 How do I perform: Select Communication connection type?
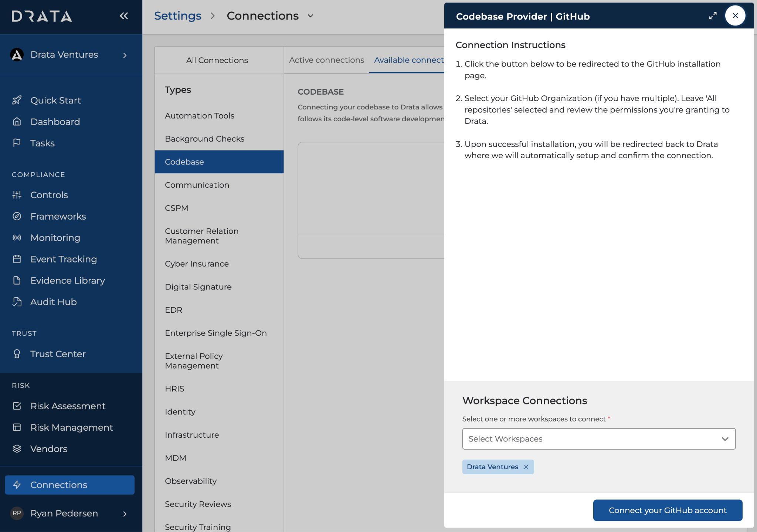coord(197,185)
